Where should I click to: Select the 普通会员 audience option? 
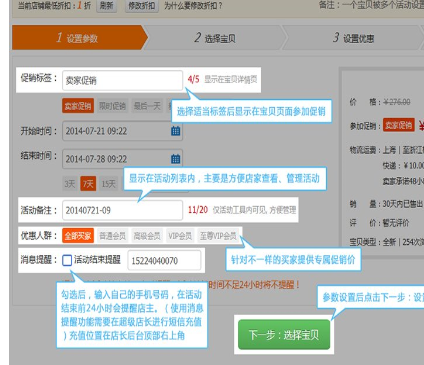tap(113, 236)
